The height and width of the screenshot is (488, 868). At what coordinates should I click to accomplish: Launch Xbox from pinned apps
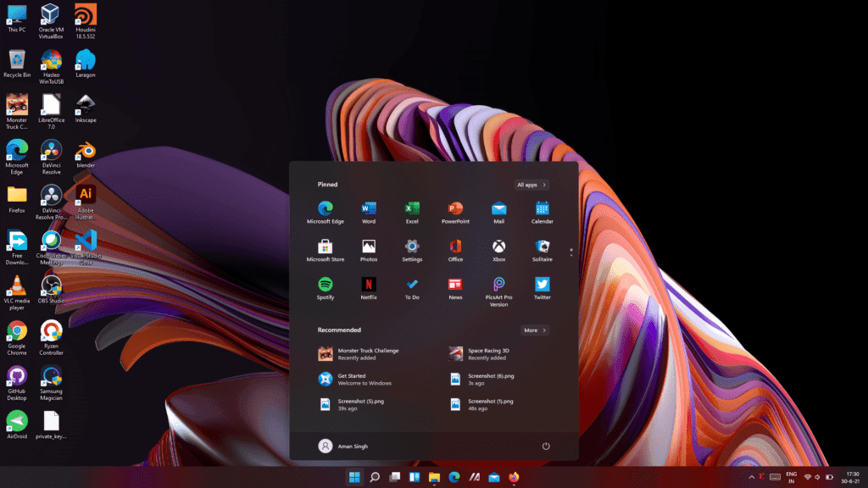498,251
